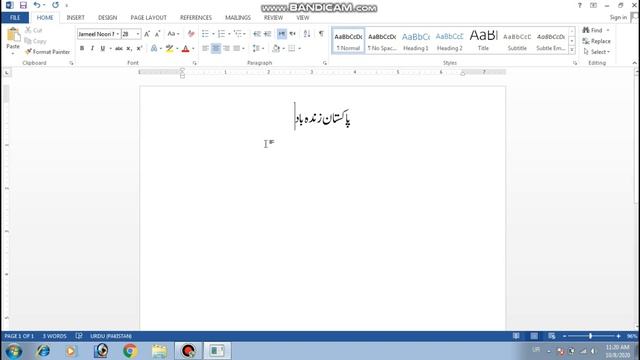The image size is (640, 360).
Task: Click Replace in Editing group
Action: coord(597,41)
